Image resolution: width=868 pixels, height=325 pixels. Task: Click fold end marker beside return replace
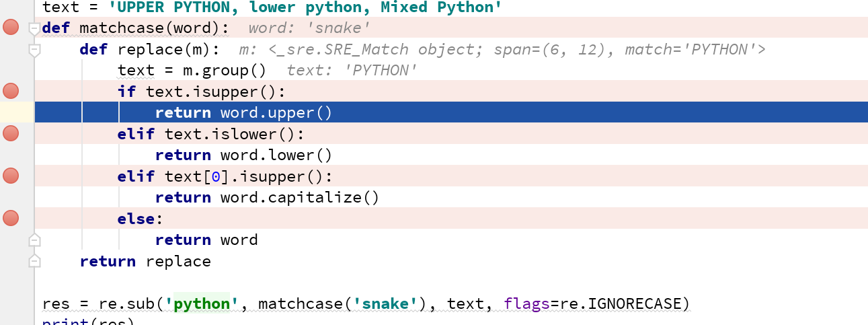coord(35,261)
